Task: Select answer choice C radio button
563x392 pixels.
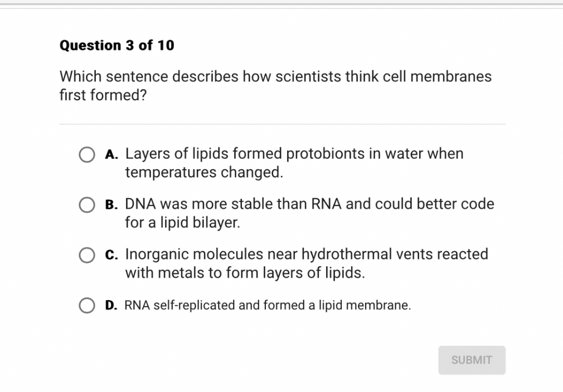Action: 87,255
